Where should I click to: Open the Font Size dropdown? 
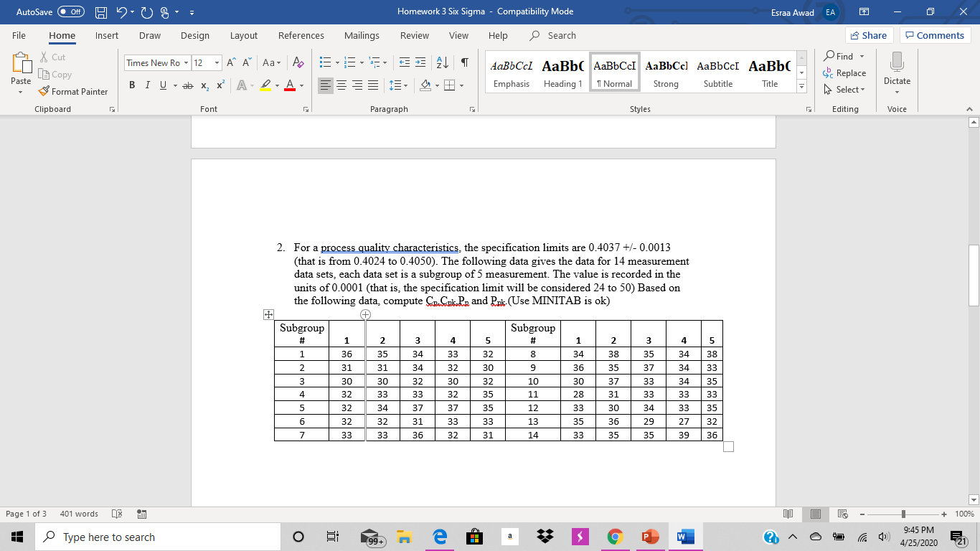(218, 62)
